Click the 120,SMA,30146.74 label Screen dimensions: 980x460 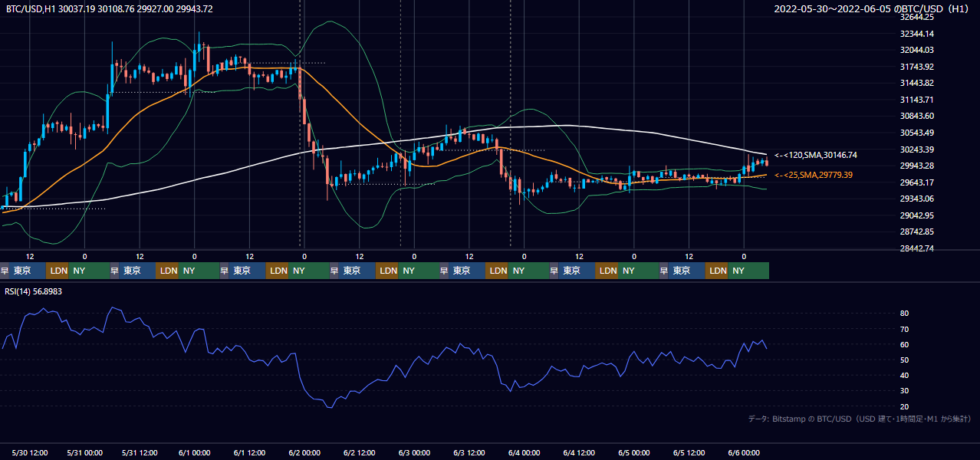click(816, 155)
